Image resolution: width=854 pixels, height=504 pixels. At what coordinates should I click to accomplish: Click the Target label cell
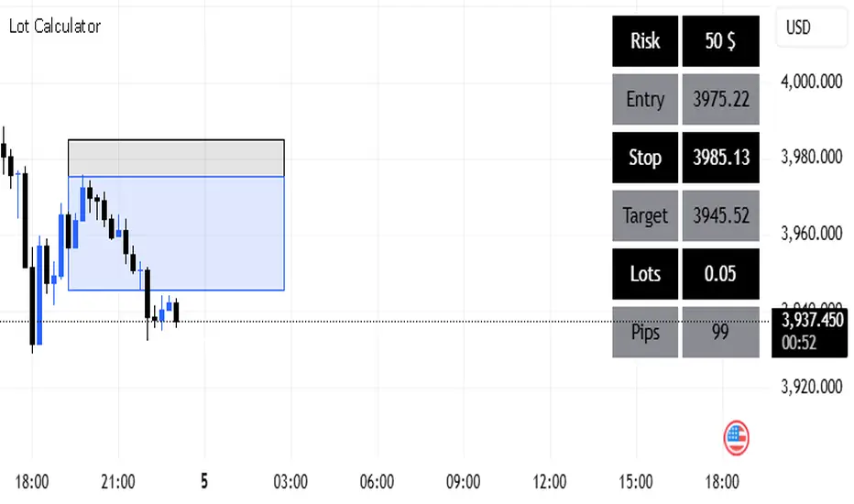click(x=645, y=216)
